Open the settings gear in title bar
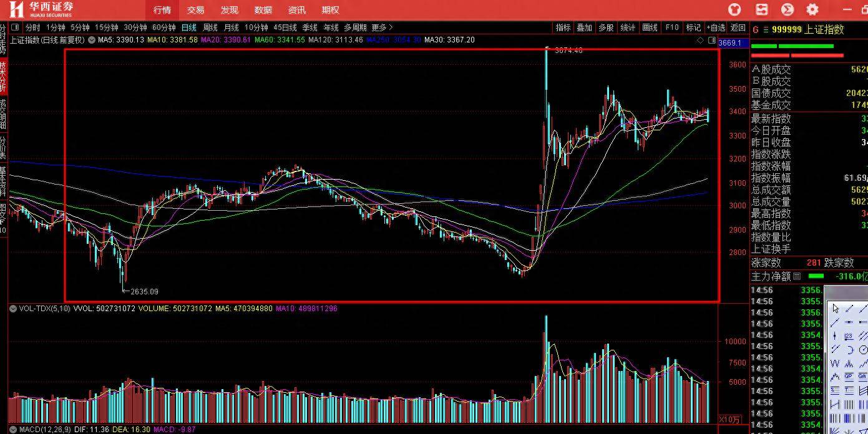Screen dimensions: 868x434 [x=812, y=9]
